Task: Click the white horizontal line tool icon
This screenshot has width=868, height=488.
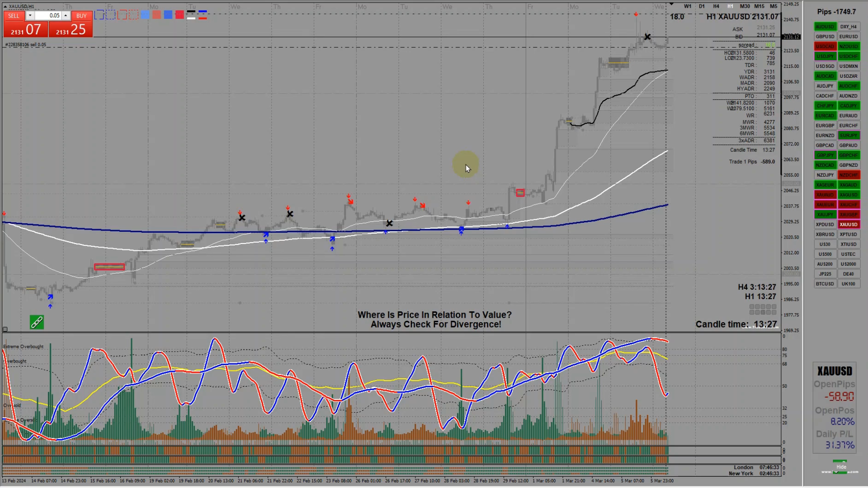Action: tap(191, 18)
